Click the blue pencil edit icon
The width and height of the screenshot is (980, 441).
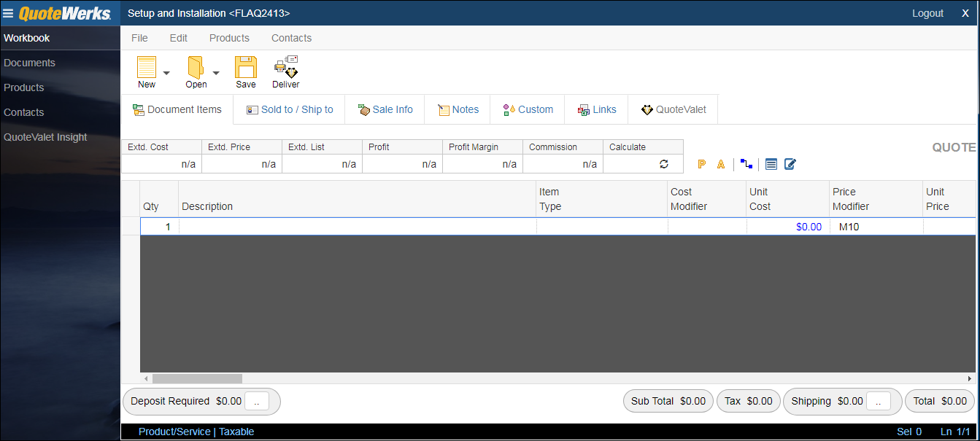[x=790, y=165]
